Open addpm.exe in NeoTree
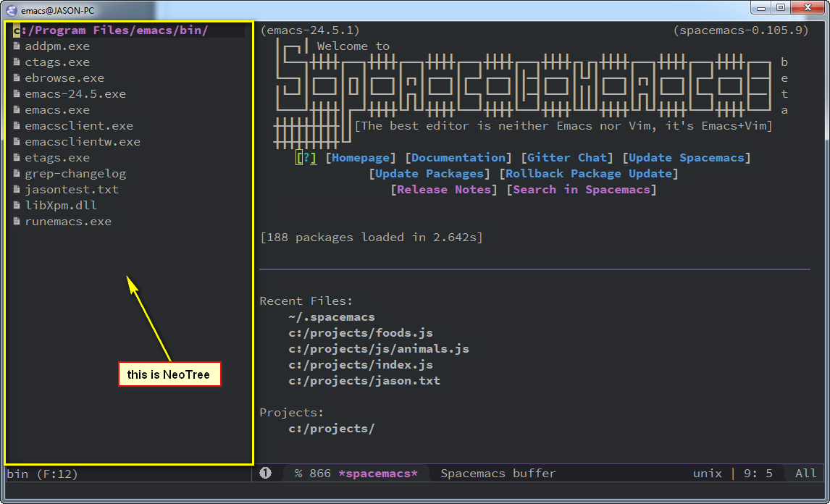 point(57,46)
